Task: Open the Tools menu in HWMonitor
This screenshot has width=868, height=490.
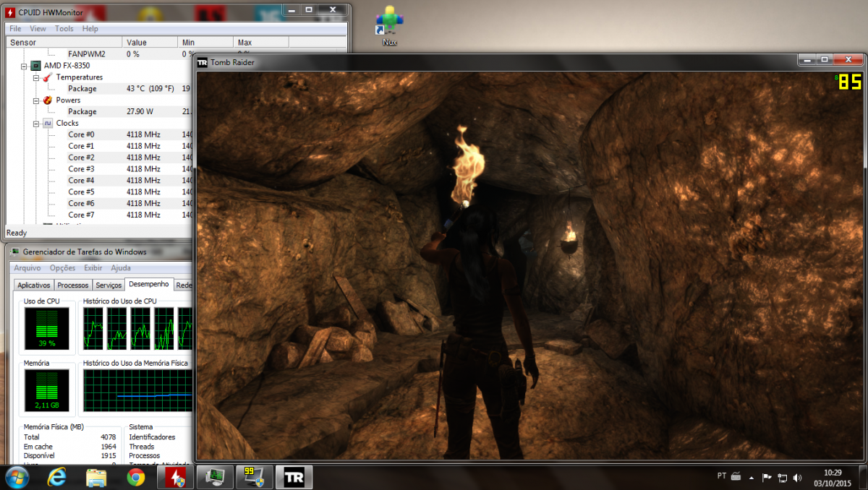Action: click(64, 29)
